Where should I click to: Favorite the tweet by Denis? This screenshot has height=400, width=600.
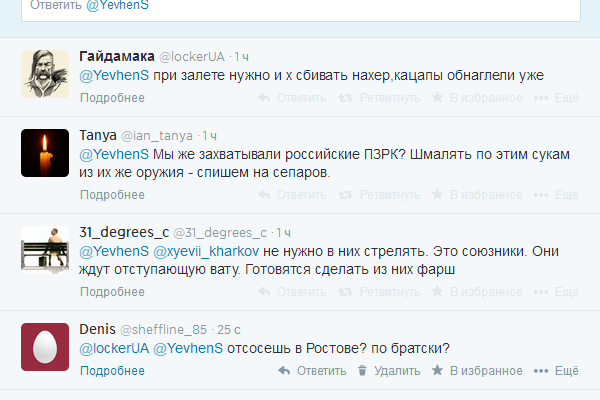(x=478, y=370)
